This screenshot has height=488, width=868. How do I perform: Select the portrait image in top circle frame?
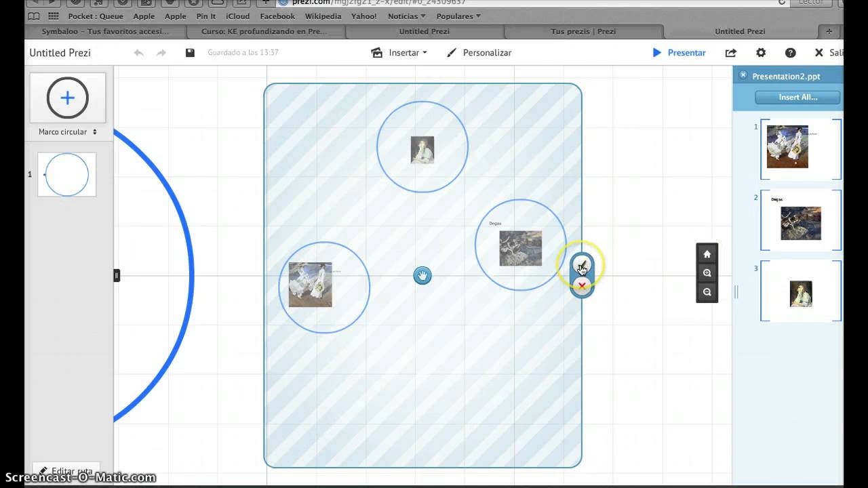(422, 150)
